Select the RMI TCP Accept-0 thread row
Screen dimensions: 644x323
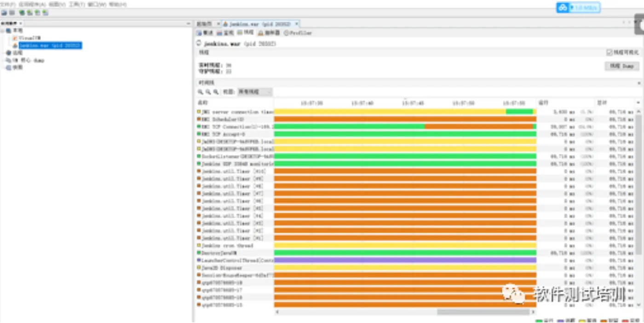coord(416,134)
